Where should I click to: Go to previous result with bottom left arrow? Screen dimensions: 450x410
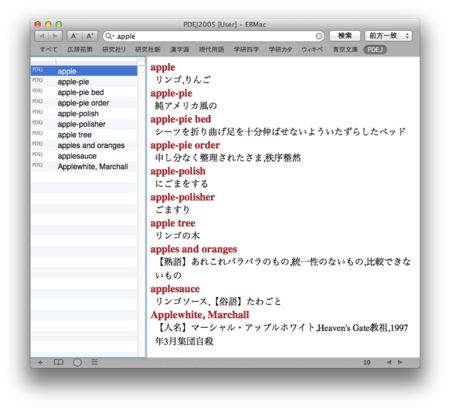pos(389,362)
